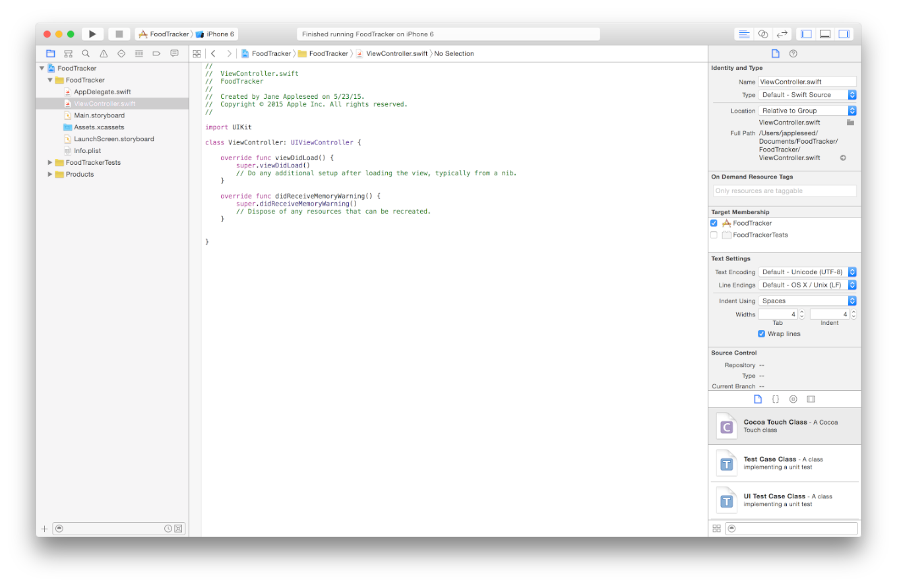Viewport: 897px width, 588px height.
Task: Open the Line Endings dropdown
Action: click(x=807, y=285)
